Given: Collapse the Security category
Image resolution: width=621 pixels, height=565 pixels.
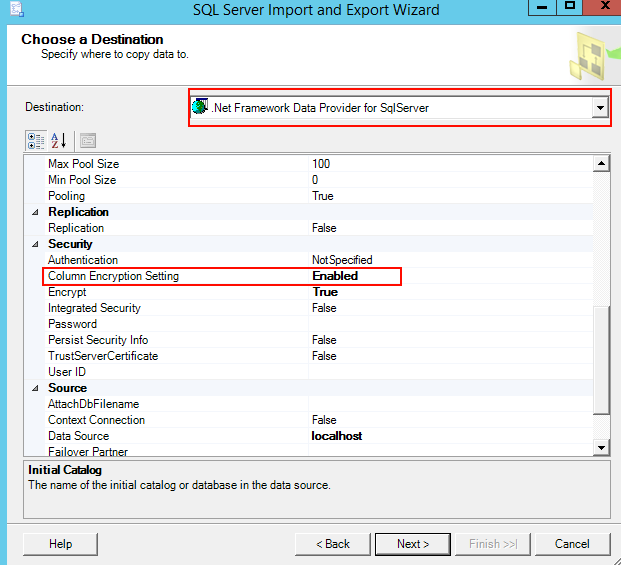Looking at the screenshot, I should tap(35, 244).
